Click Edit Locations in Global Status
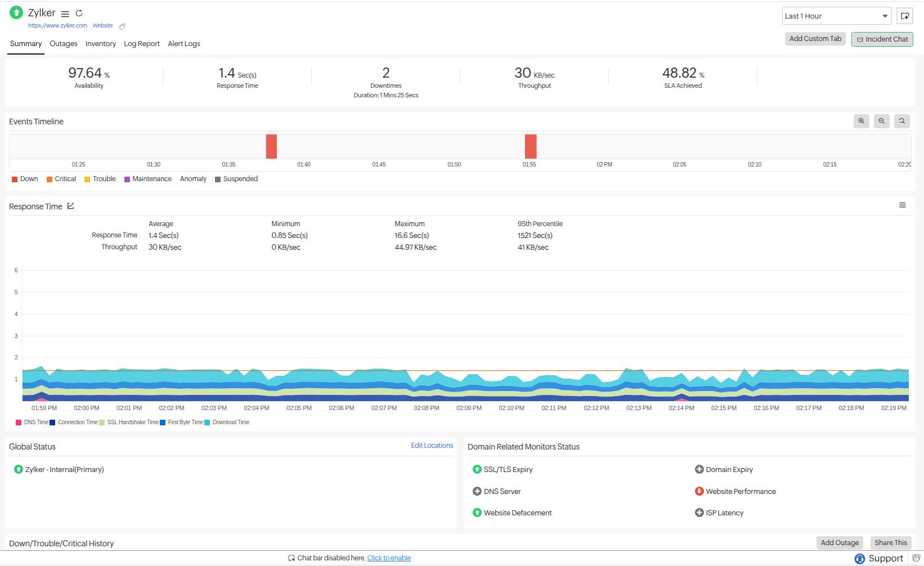This screenshot has width=924, height=566. point(432,445)
